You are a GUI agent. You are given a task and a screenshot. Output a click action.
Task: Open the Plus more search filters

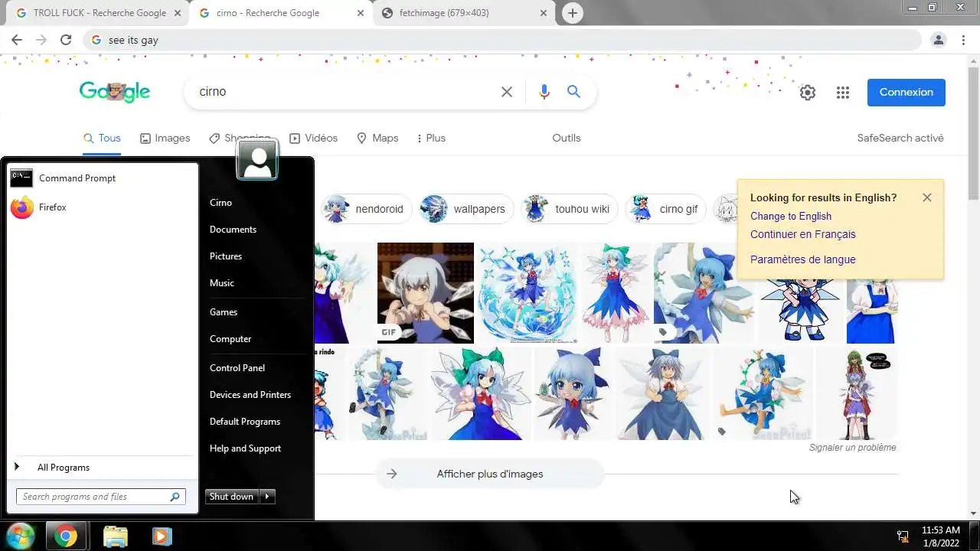click(431, 139)
